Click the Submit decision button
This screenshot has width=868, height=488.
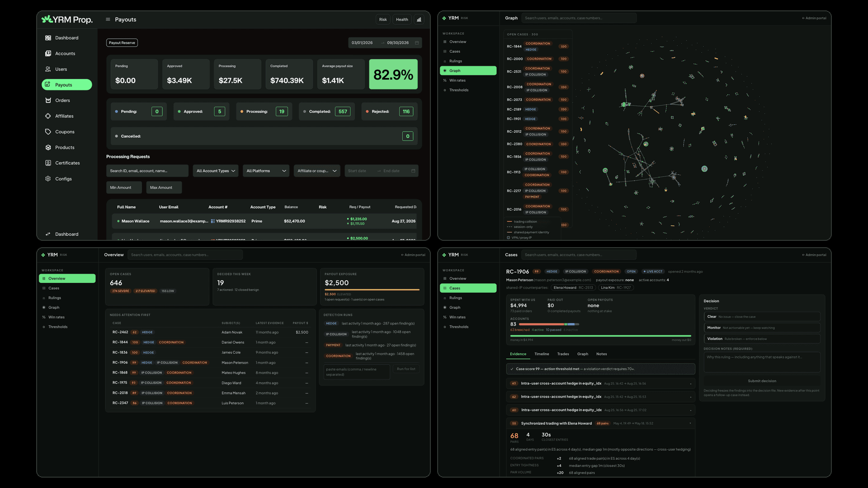(762, 381)
